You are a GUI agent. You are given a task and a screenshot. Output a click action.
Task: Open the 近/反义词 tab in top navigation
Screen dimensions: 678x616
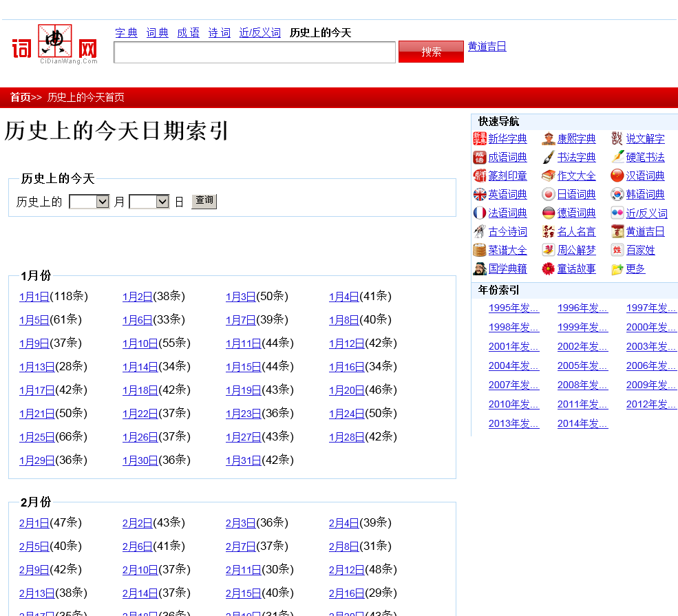[x=260, y=33]
